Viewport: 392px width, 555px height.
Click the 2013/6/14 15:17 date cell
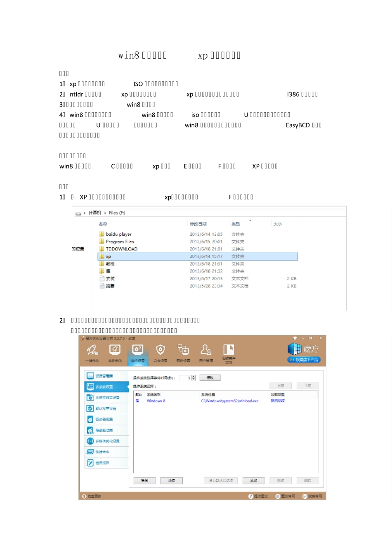[206, 256]
